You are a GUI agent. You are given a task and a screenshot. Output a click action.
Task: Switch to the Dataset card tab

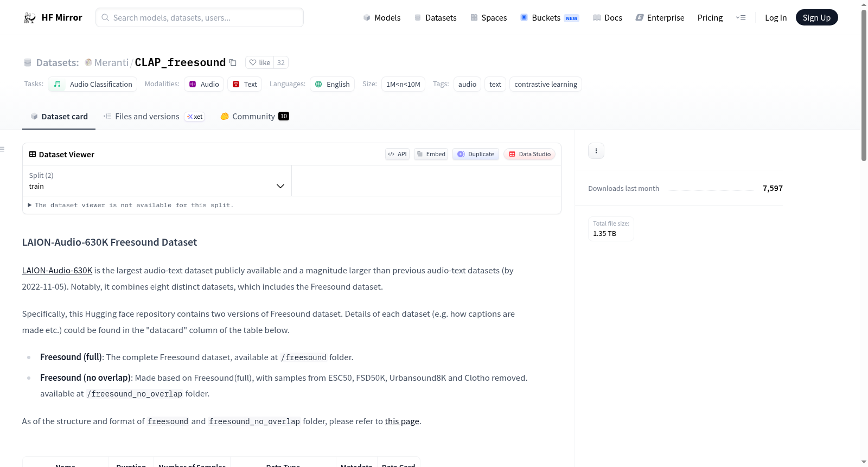(x=59, y=117)
